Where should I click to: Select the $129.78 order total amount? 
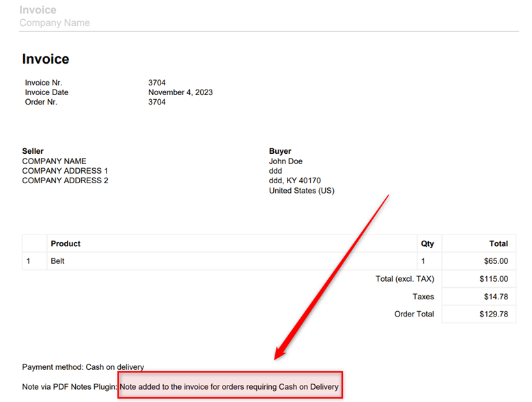(x=494, y=314)
